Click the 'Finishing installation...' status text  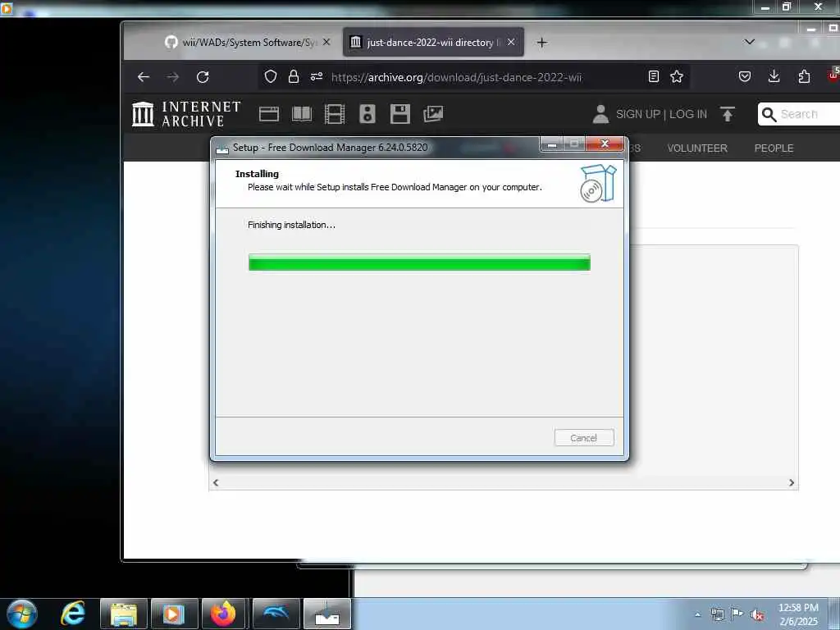pos(291,225)
